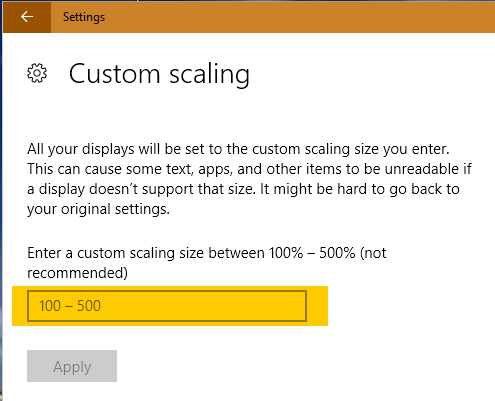Click the Settings title in header
The height and width of the screenshot is (401, 495).
click(x=84, y=17)
